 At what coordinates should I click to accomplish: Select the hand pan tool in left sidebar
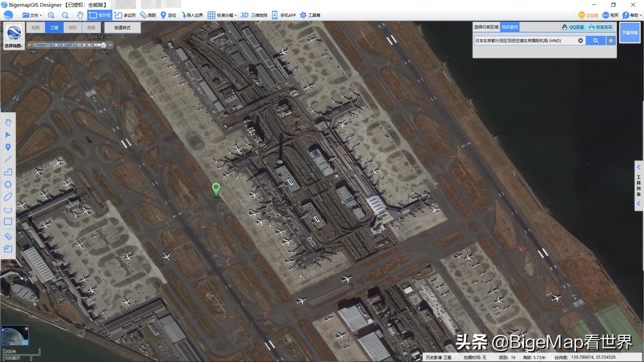click(x=8, y=122)
